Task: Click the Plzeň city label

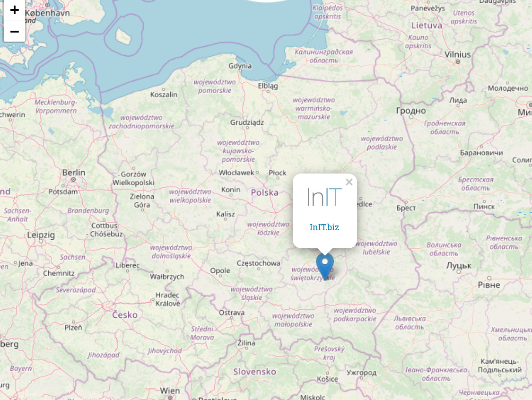Action: pos(73,327)
